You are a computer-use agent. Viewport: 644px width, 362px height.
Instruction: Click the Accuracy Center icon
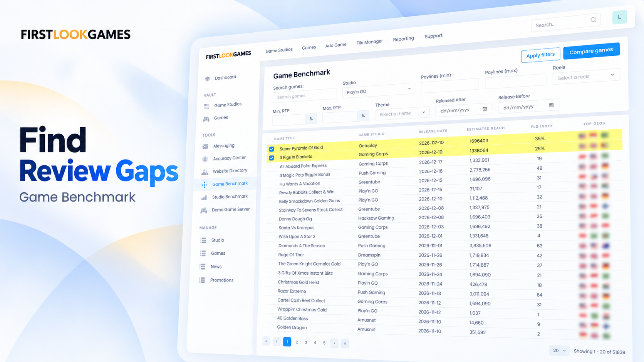(x=205, y=159)
